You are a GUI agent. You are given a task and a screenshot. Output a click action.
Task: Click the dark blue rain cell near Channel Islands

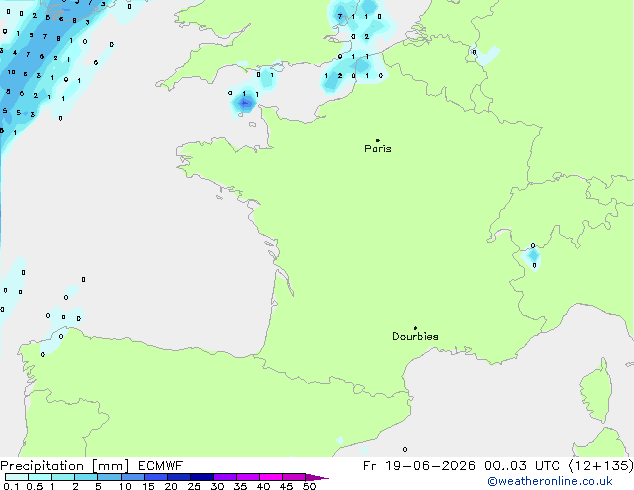tap(244, 103)
